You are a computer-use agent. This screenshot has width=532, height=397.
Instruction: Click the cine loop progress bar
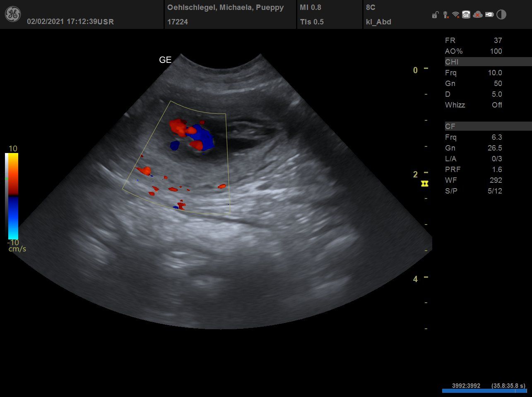(484, 391)
